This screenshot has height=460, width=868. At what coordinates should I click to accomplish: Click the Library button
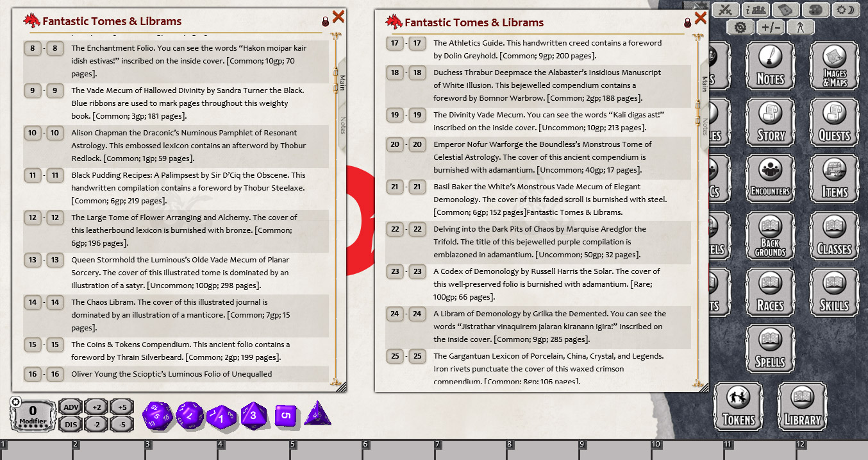(x=802, y=407)
